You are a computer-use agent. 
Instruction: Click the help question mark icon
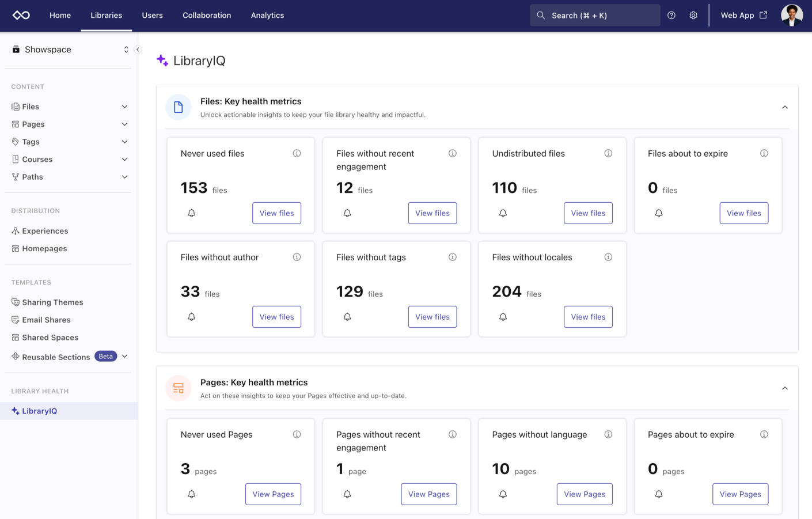pos(671,16)
